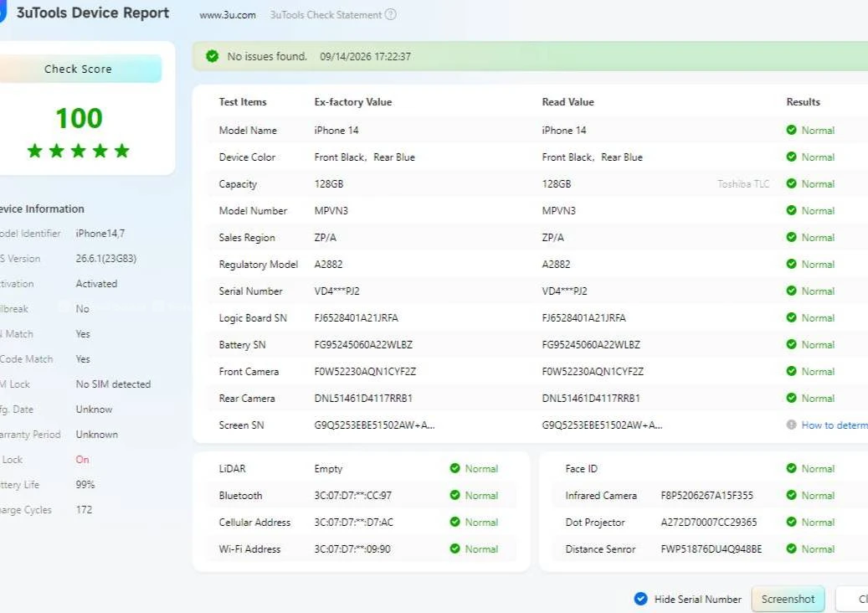Viewport: 868px width, 613px height.
Task: Click the Ex-factory Value column header
Action: (353, 102)
